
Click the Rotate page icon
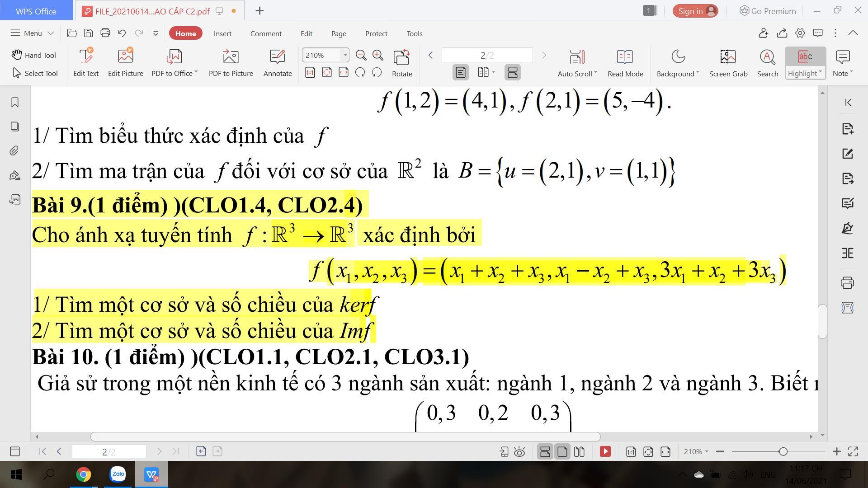click(x=401, y=57)
